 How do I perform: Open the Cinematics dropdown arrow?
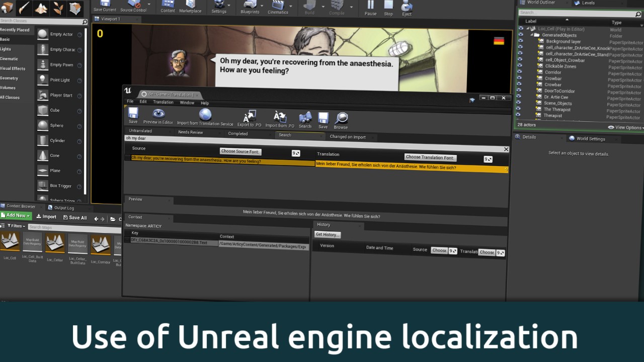tap(291, 7)
